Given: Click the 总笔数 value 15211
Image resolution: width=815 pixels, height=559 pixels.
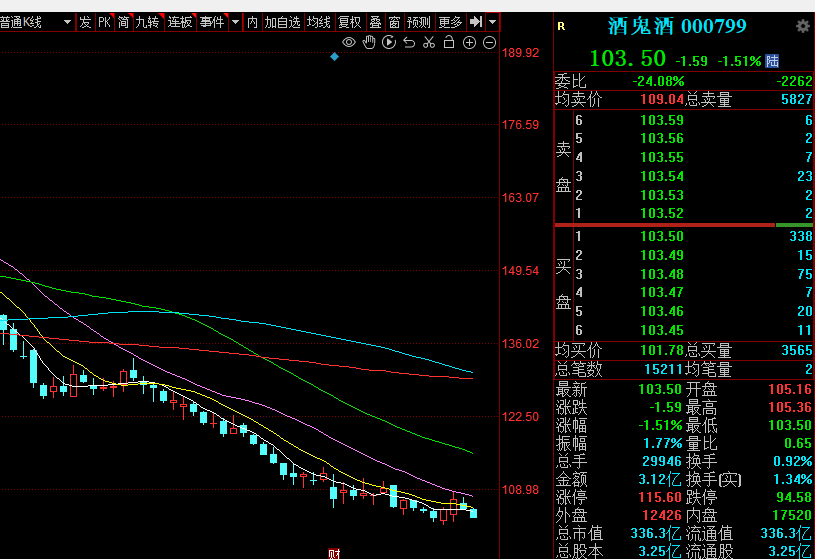Looking at the screenshot, I should [663, 369].
